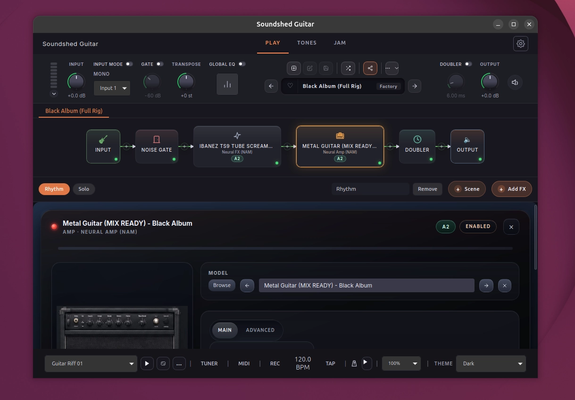Image resolution: width=575 pixels, height=400 pixels.
Task: Load previous model with left arrow
Action: [x=247, y=286]
